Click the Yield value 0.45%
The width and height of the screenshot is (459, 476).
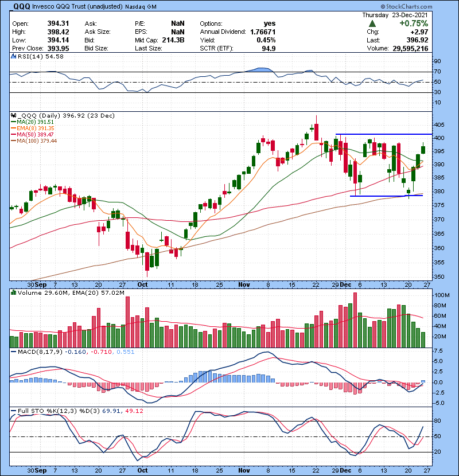point(266,40)
